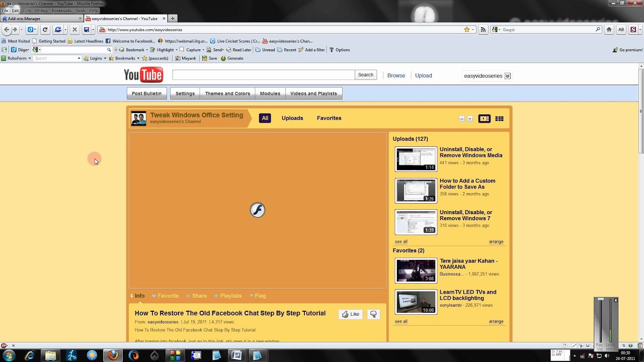This screenshot has height=362, width=644.
Task: Switch to the grid view layout icon
Action: pyautogui.click(x=499, y=119)
